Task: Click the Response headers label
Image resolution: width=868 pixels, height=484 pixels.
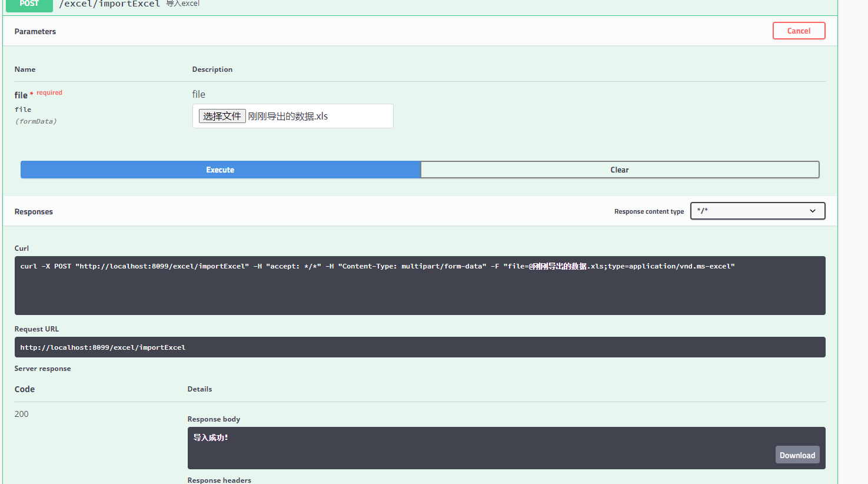Action: 219,480
